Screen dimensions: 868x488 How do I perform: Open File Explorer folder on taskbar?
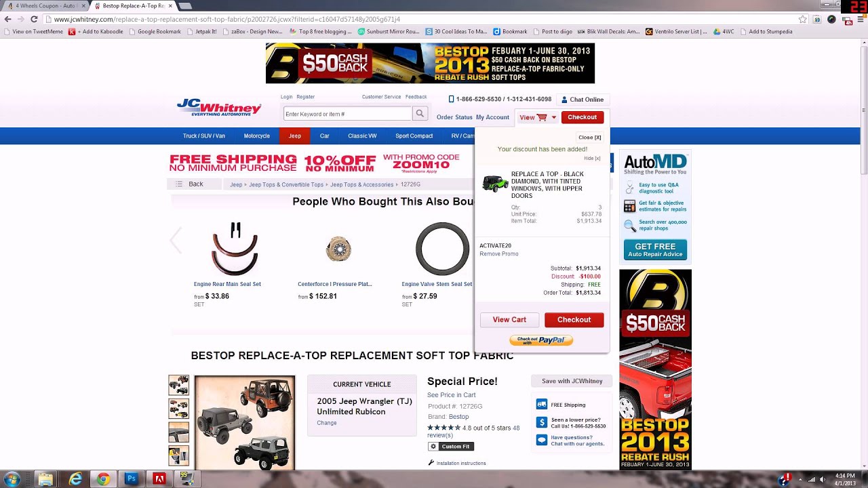click(45, 479)
